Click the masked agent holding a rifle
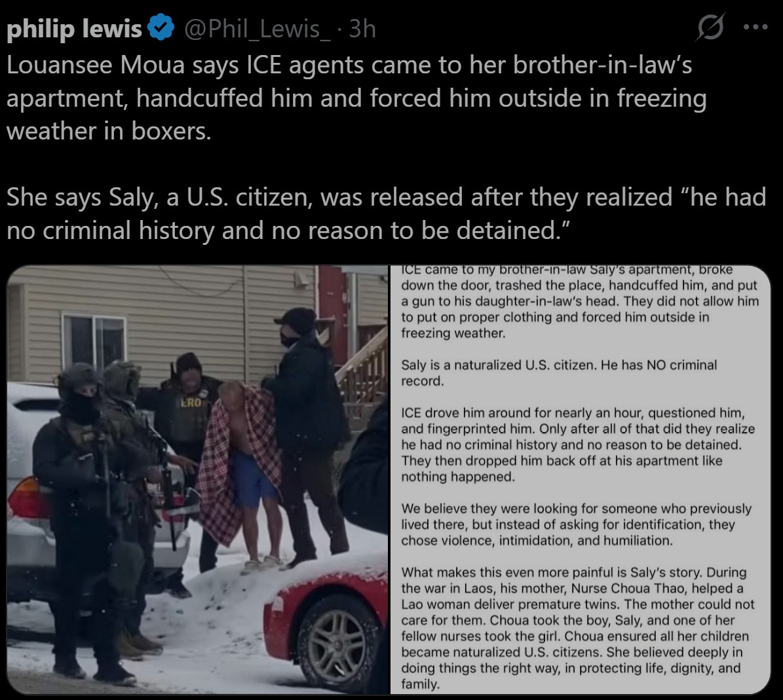Image resolution: width=783 pixels, height=700 pixels. 85,519
